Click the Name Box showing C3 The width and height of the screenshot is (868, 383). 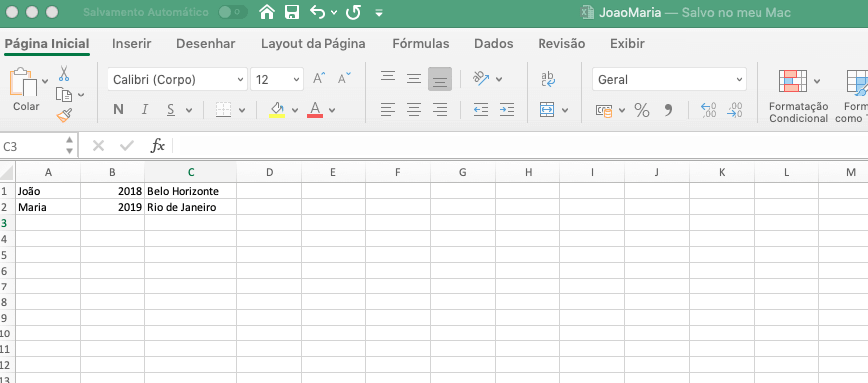(33, 146)
